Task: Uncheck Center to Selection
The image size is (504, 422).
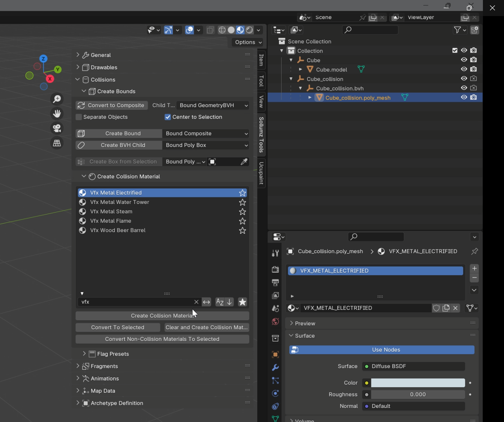Action: (168, 117)
